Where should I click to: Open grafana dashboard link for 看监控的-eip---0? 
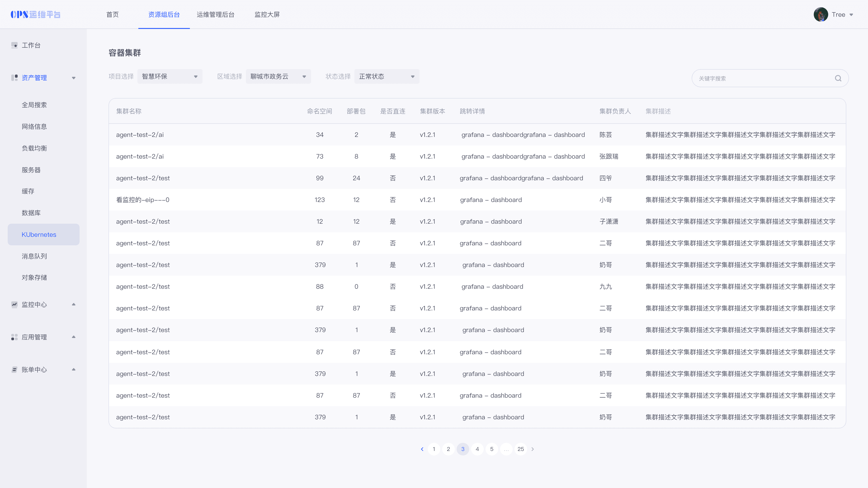(x=491, y=200)
